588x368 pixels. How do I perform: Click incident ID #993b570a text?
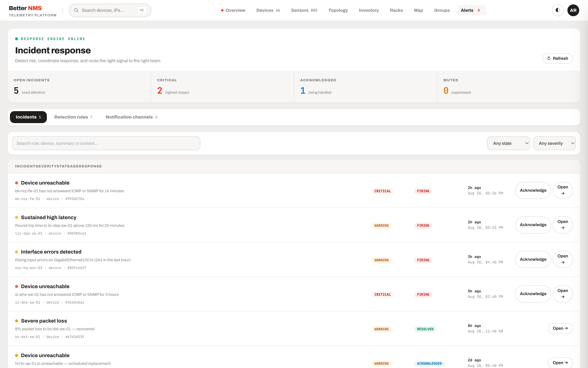coord(75,199)
